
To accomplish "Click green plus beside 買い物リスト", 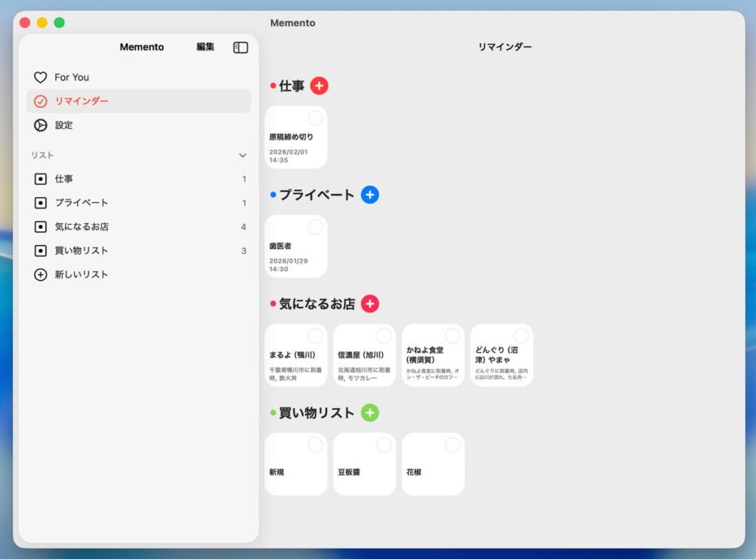I will tap(370, 413).
